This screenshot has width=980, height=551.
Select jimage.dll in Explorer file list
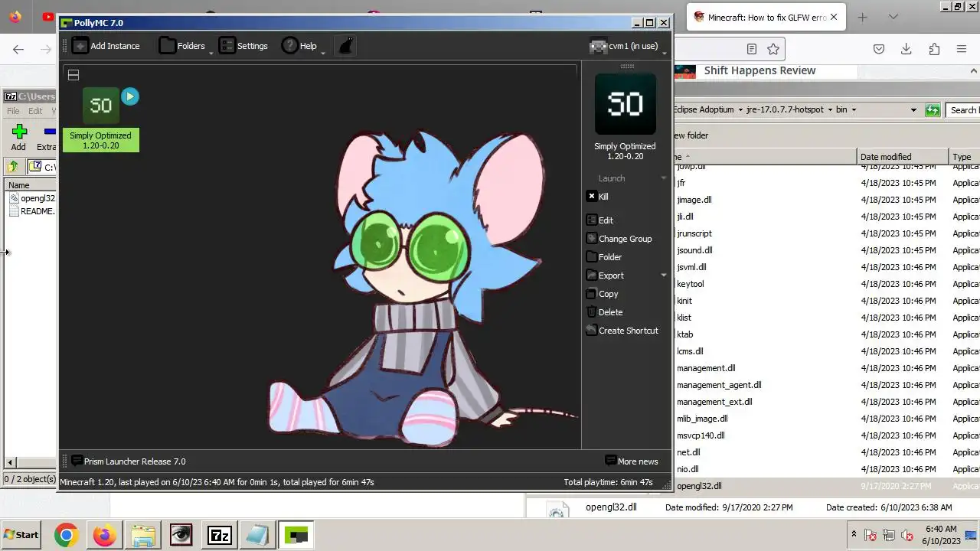(x=694, y=200)
